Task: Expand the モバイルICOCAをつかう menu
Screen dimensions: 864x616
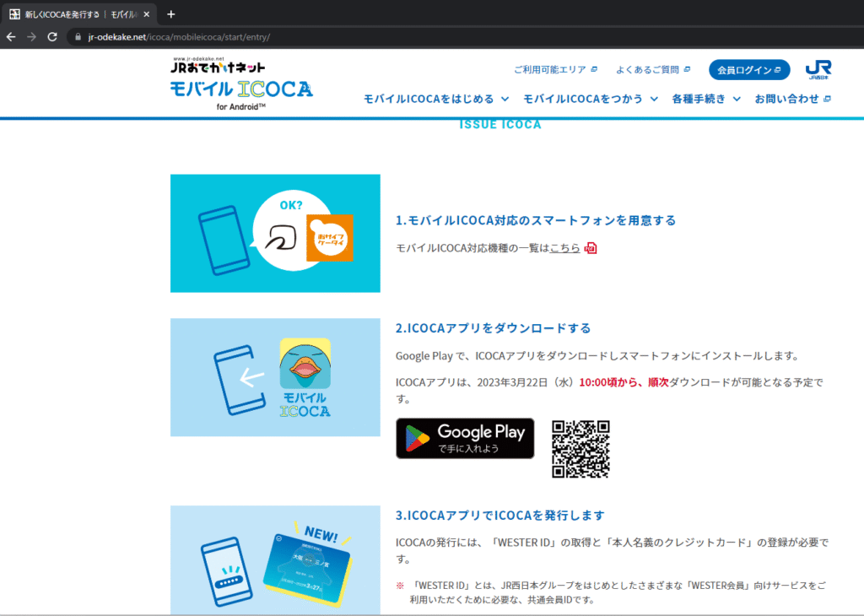Action: [x=590, y=100]
